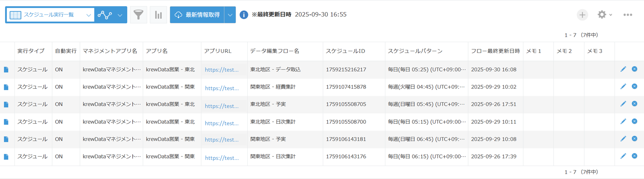644x179 pixels.
Task: Click the info icon beside last-updated time
Action: (244, 15)
